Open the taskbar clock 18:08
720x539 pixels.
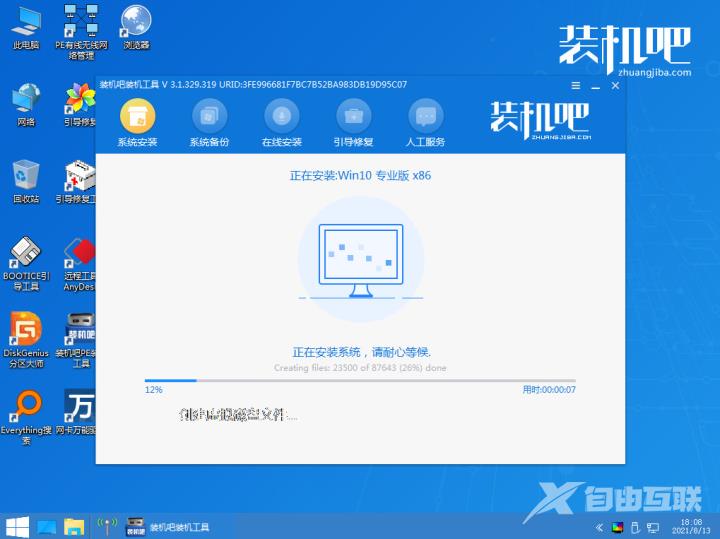[691, 527]
